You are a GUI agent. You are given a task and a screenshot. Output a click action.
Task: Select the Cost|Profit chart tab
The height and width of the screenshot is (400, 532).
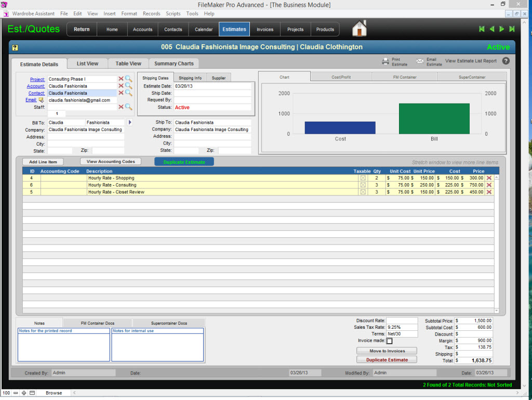[341, 77]
